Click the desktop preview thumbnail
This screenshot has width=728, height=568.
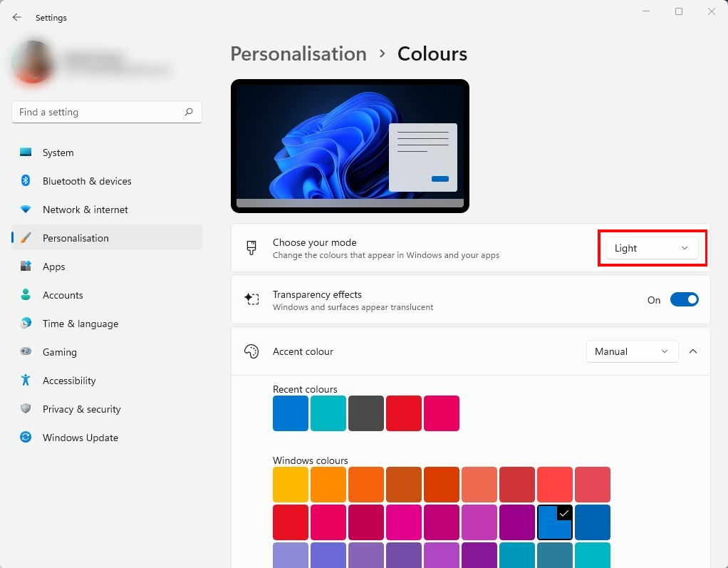[350, 146]
